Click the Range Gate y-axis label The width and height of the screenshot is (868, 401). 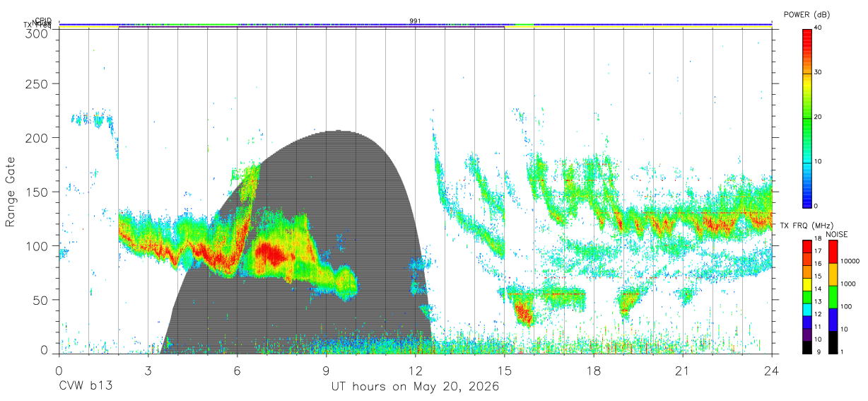coord(11,192)
